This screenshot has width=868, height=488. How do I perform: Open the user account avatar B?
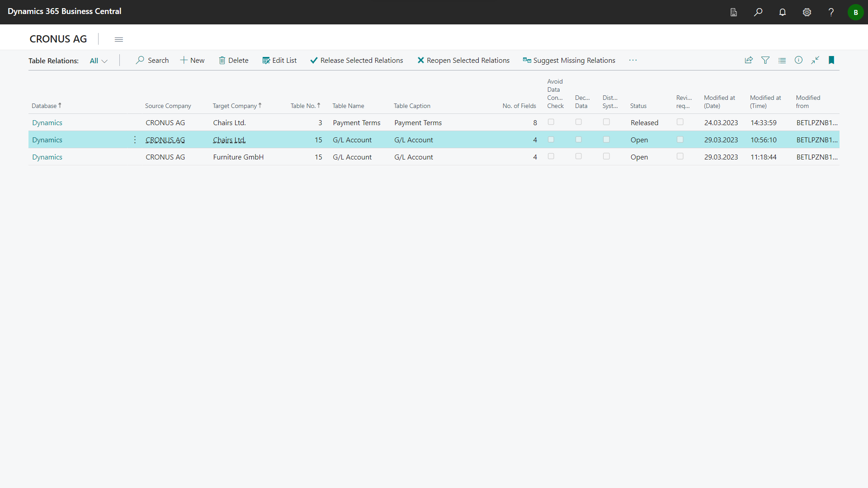[x=855, y=12]
